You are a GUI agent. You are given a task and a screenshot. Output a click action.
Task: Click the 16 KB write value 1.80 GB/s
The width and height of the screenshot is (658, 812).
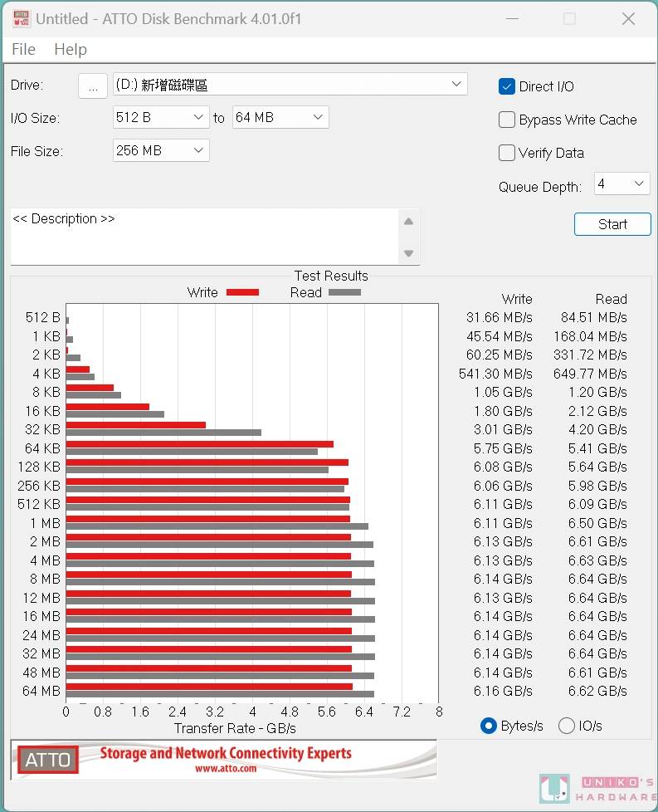tap(503, 411)
